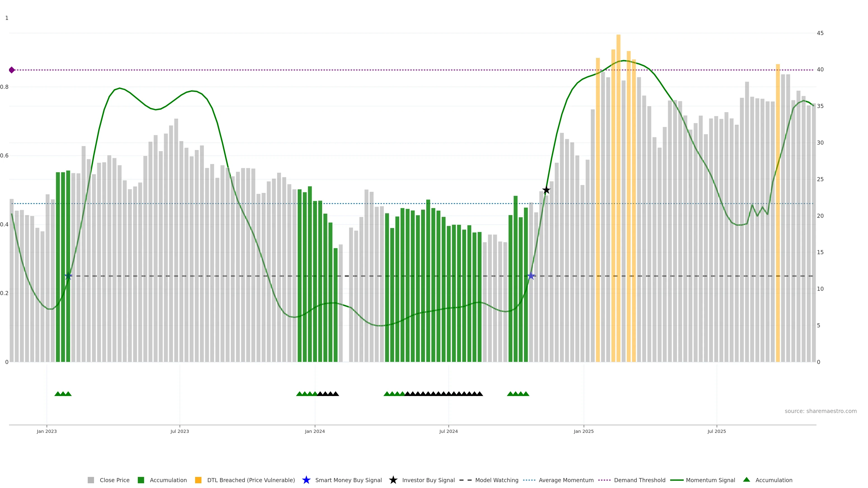
Task: Click the blue star marker before Jan 2025
Action: (x=531, y=276)
